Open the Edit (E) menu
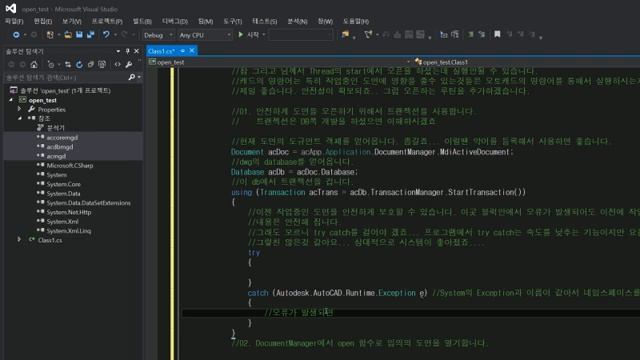 click(43, 21)
